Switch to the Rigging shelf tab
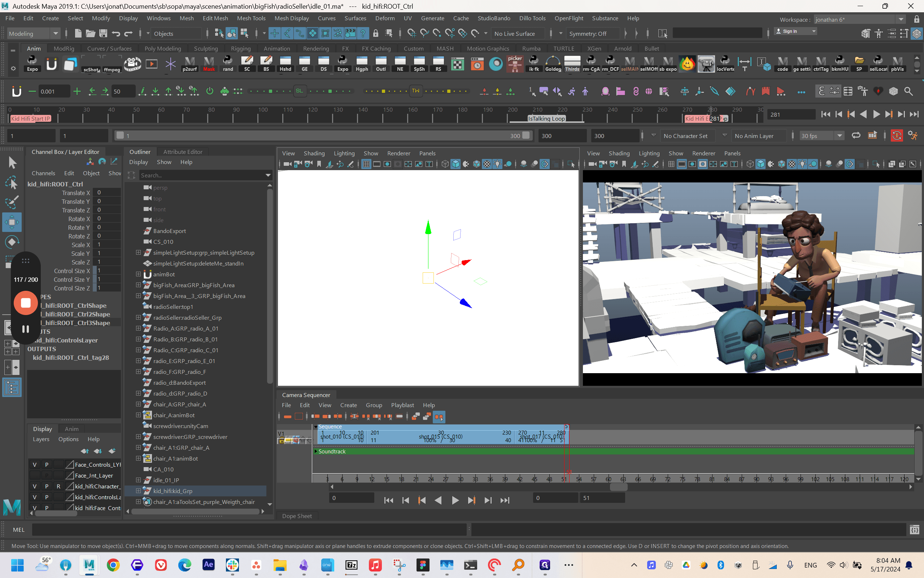 coord(240,48)
